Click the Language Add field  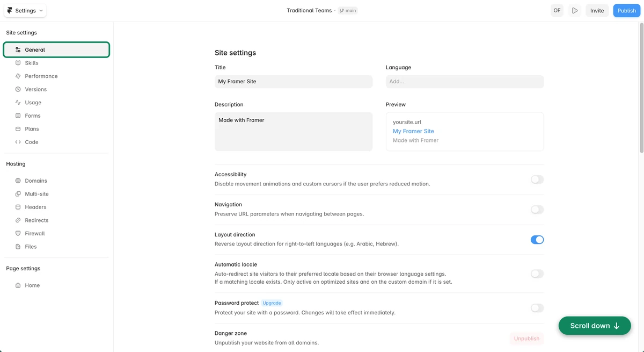465,82
